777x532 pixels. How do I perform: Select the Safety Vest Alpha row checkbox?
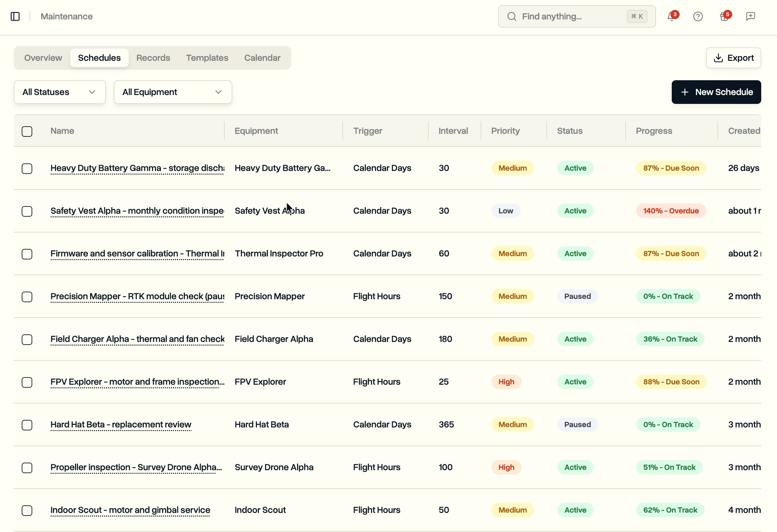point(27,211)
